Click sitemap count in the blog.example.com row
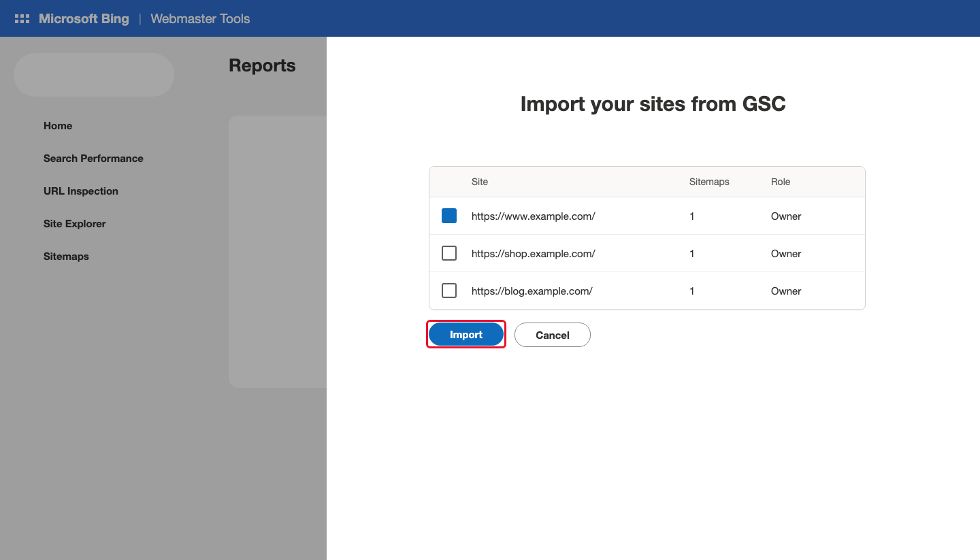This screenshot has width=980, height=560. click(x=692, y=291)
